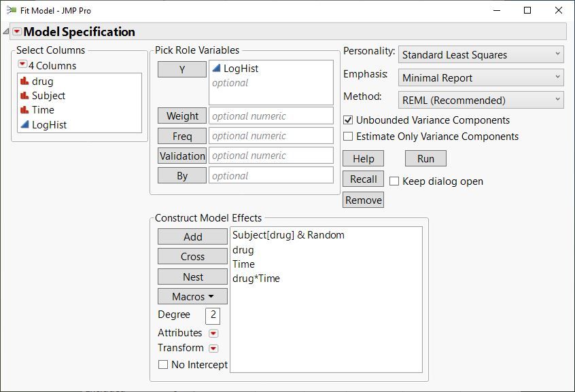This screenshot has height=392, width=575.
Task: Enable Estimate Only Variance Components
Action: pos(349,137)
